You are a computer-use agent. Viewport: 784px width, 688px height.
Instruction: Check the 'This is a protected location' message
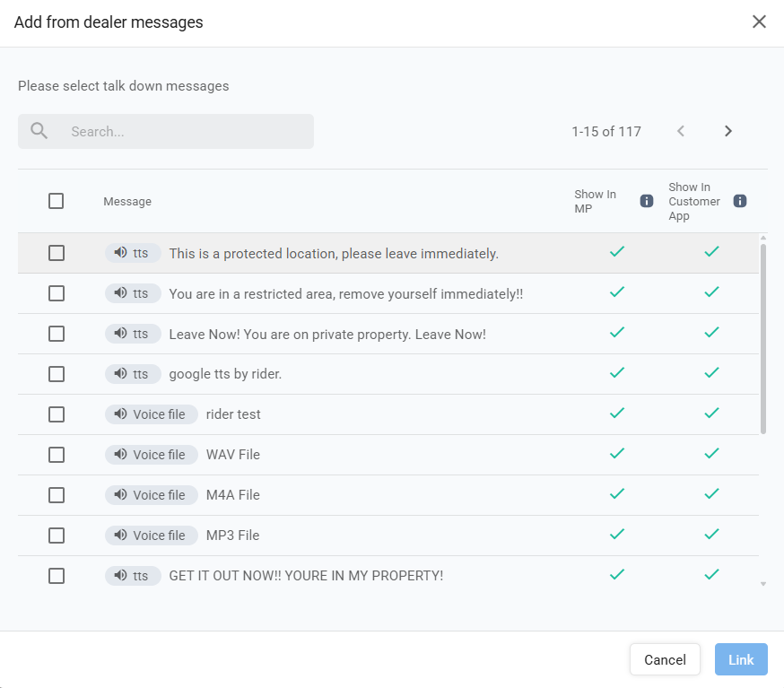(57, 253)
